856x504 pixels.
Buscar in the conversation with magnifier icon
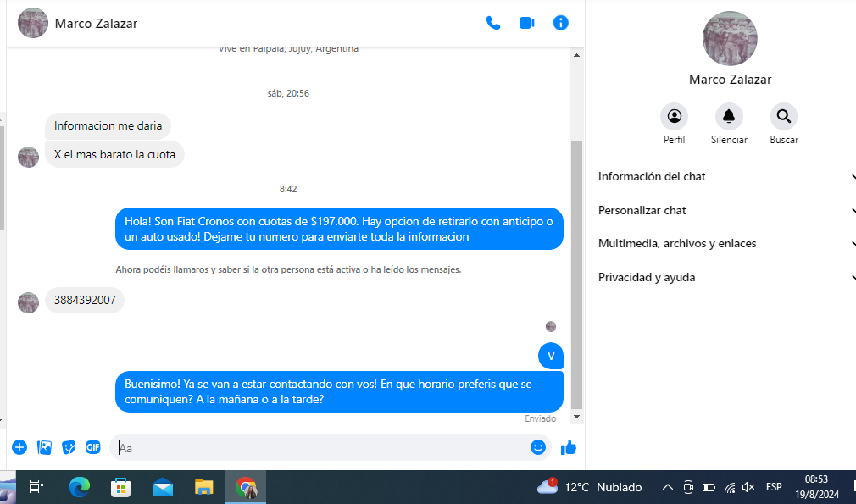click(784, 117)
